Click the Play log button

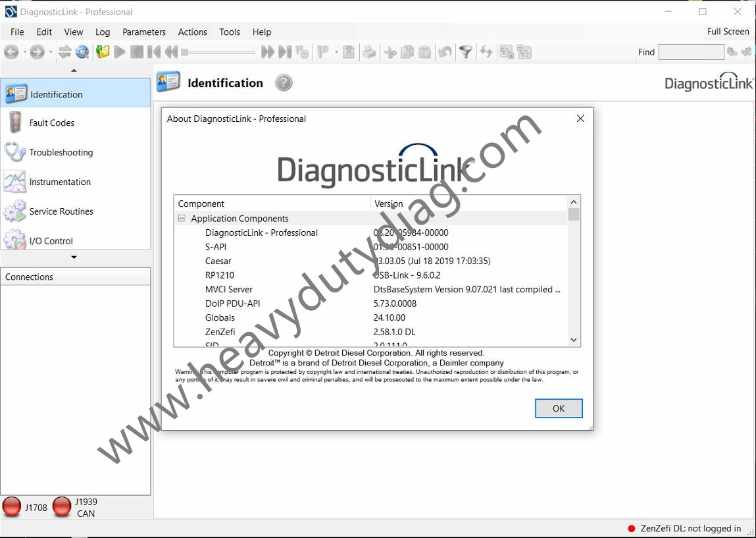(x=120, y=52)
